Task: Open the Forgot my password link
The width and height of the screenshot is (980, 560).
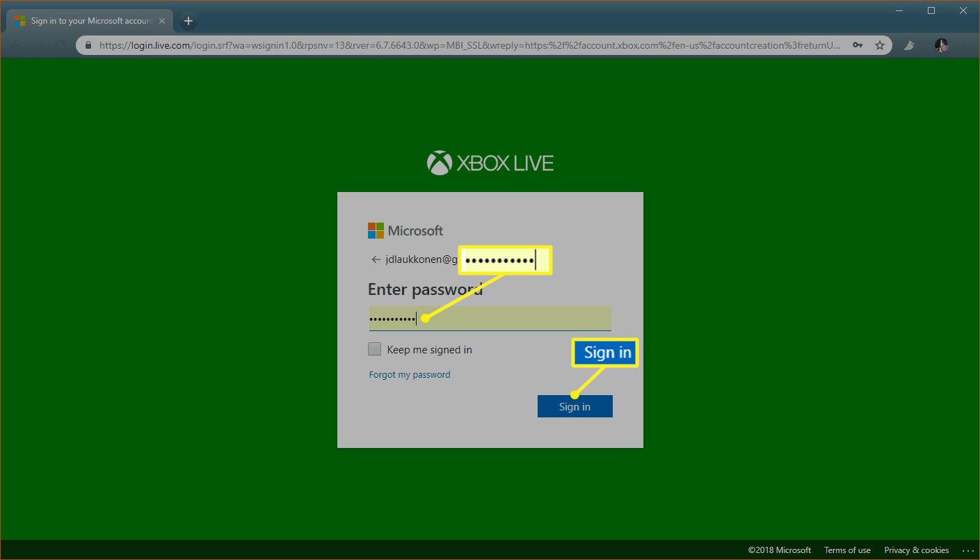Action: pyautogui.click(x=410, y=374)
